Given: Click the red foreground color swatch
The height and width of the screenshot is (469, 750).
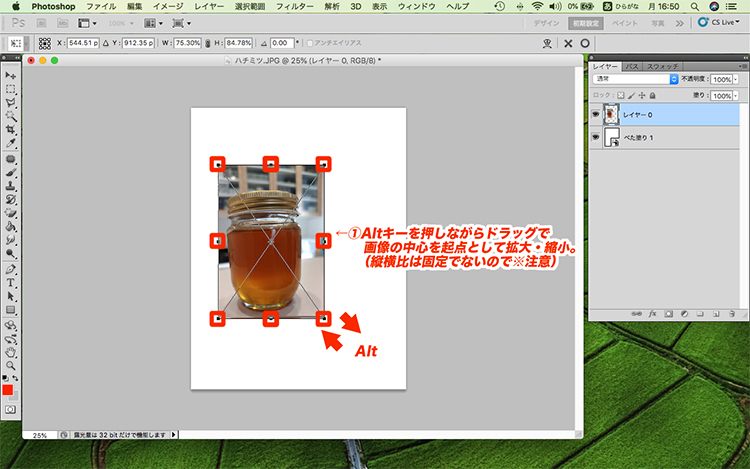Looking at the screenshot, I should (7, 390).
